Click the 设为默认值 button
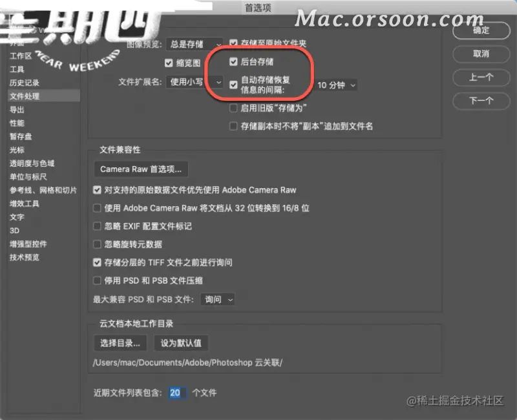This screenshot has height=420, width=517. pyautogui.click(x=181, y=343)
